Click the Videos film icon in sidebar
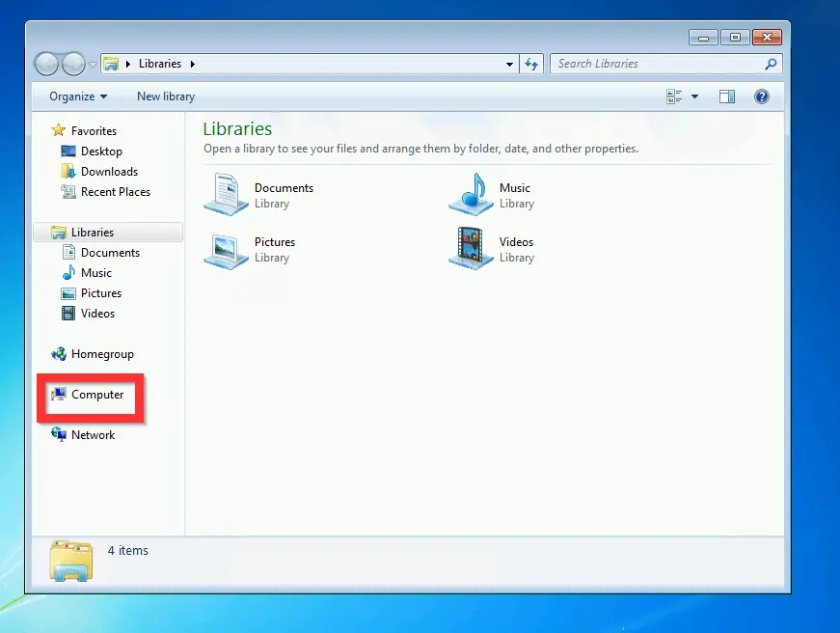The image size is (840, 633). coord(68,313)
